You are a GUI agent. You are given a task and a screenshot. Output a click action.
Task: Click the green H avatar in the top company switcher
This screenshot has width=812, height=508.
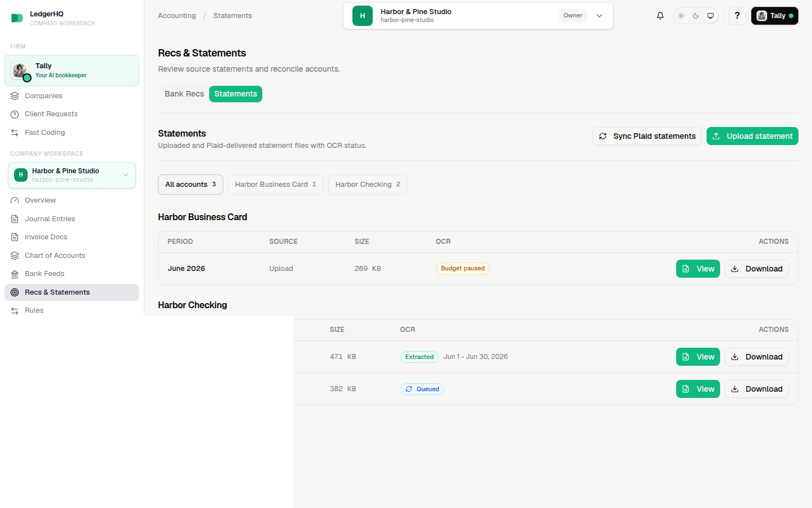[363, 16]
